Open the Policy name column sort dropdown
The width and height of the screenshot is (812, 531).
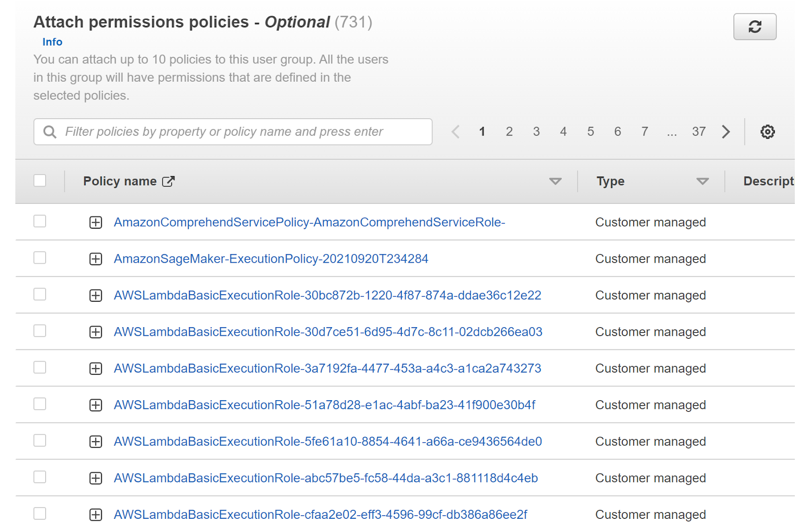coord(555,182)
